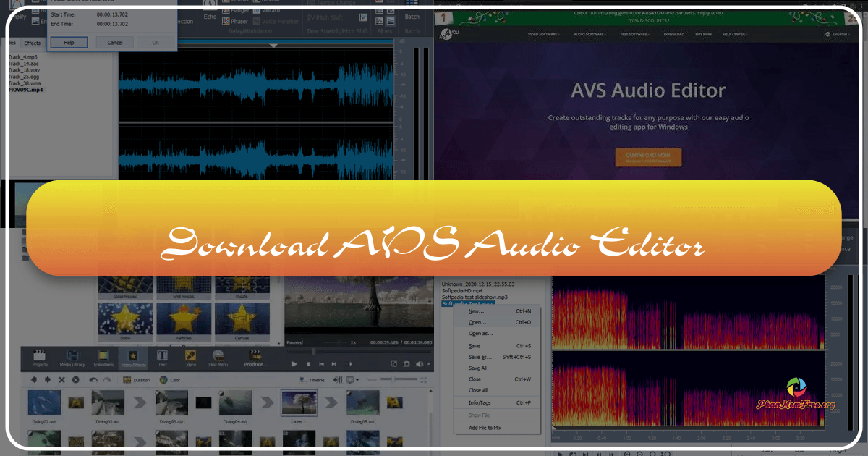Click the DOWNLOAD NOW button
Screen dimensions: 868x456
point(649,157)
